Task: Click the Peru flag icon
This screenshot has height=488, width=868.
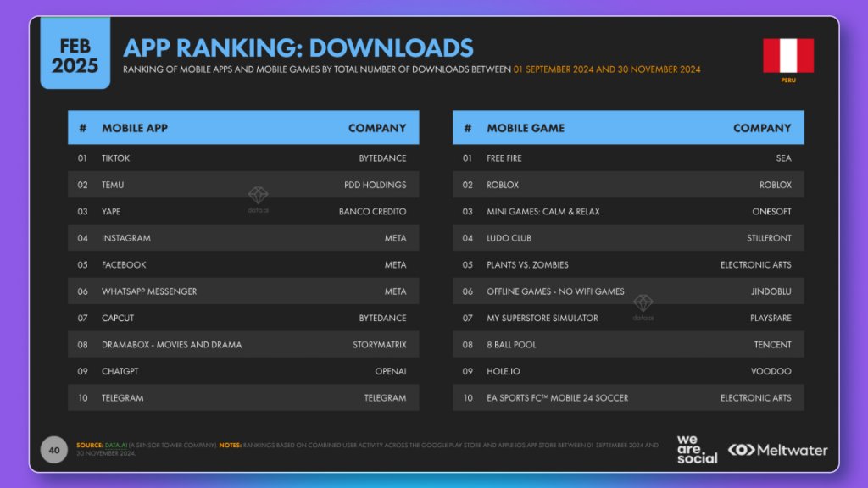Action: 788,55
